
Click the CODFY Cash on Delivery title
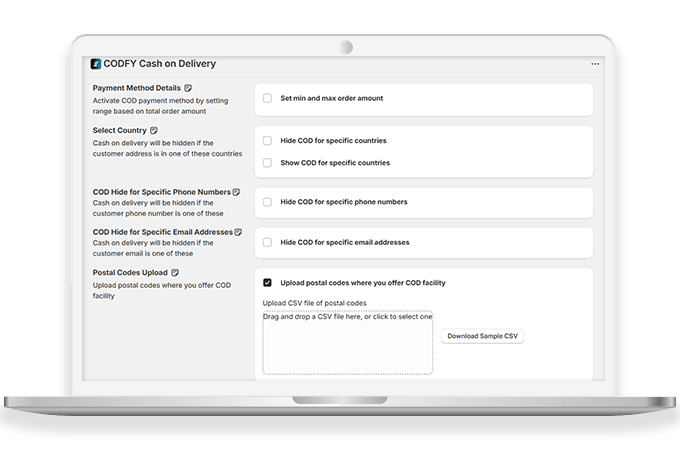coord(160,64)
